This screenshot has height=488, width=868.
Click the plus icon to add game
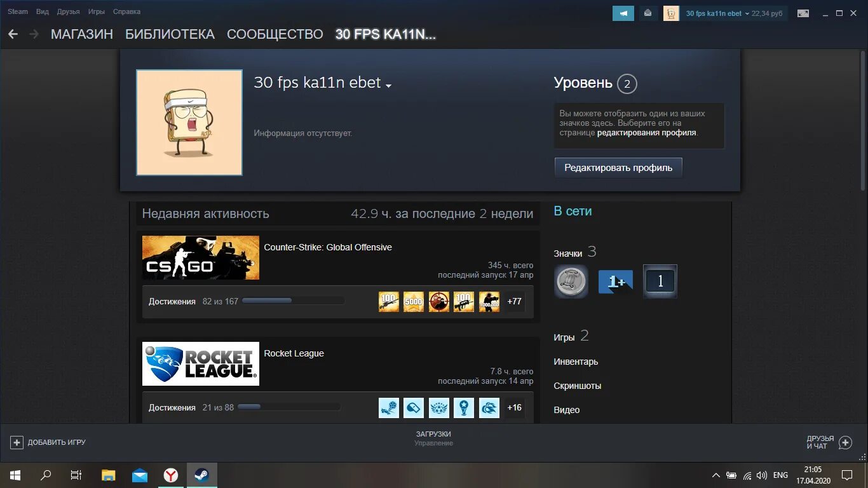[x=17, y=442]
